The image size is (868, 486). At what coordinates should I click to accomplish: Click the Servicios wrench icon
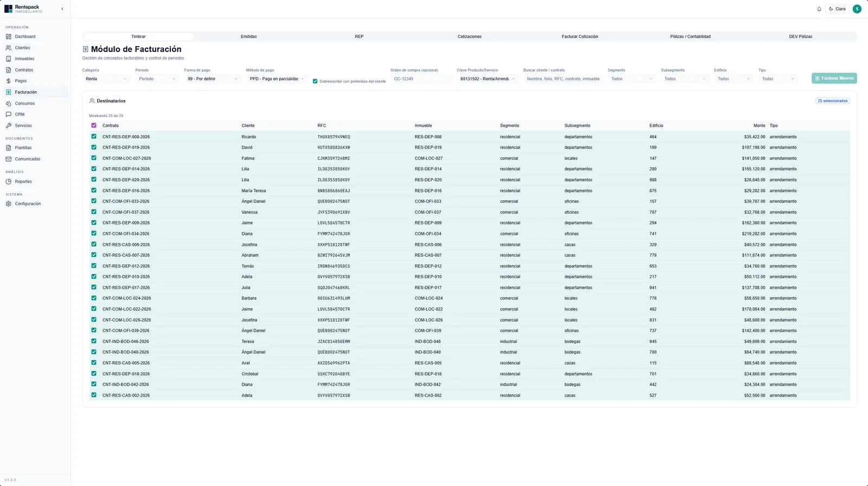pyautogui.click(x=9, y=125)
